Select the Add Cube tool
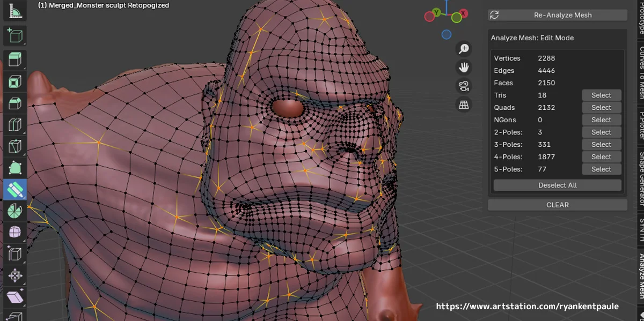The height and width of the screenshot is (321, 644). tap(15, 36)
